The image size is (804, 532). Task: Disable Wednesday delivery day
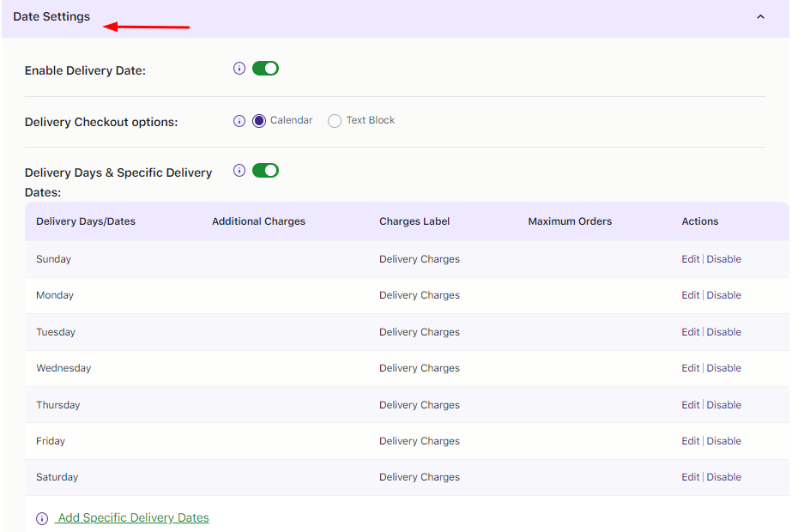click(x=724, y=368)
